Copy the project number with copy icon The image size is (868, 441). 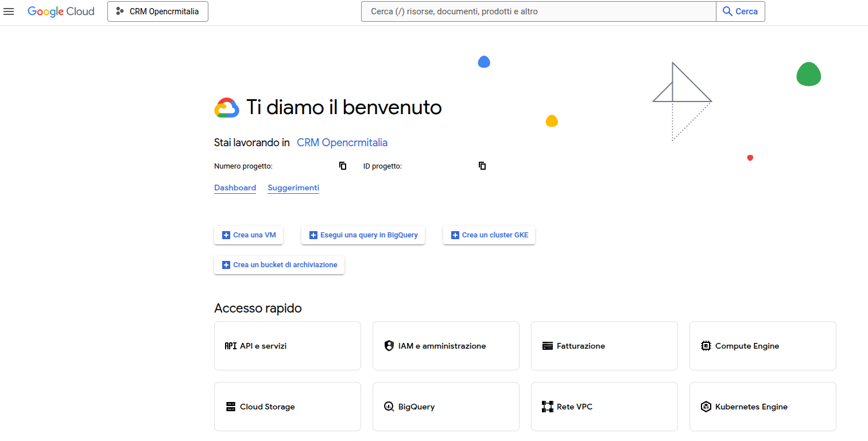(x=343, y=166)
